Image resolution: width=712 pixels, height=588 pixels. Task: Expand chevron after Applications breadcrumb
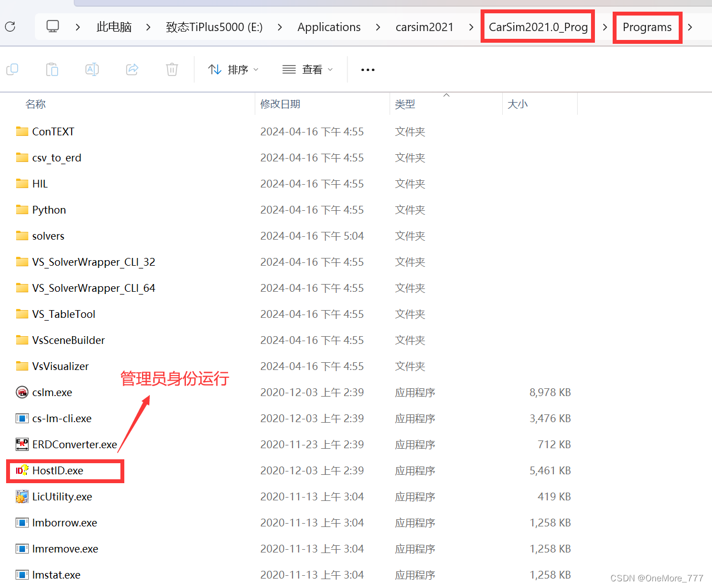pos(378,27)
